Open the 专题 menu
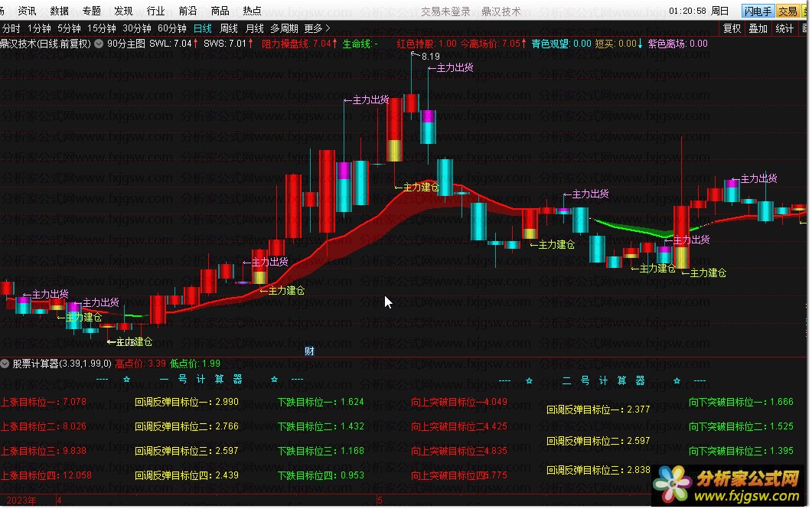The height and width of the screenshot is (509, 812). tap(92, 11)
